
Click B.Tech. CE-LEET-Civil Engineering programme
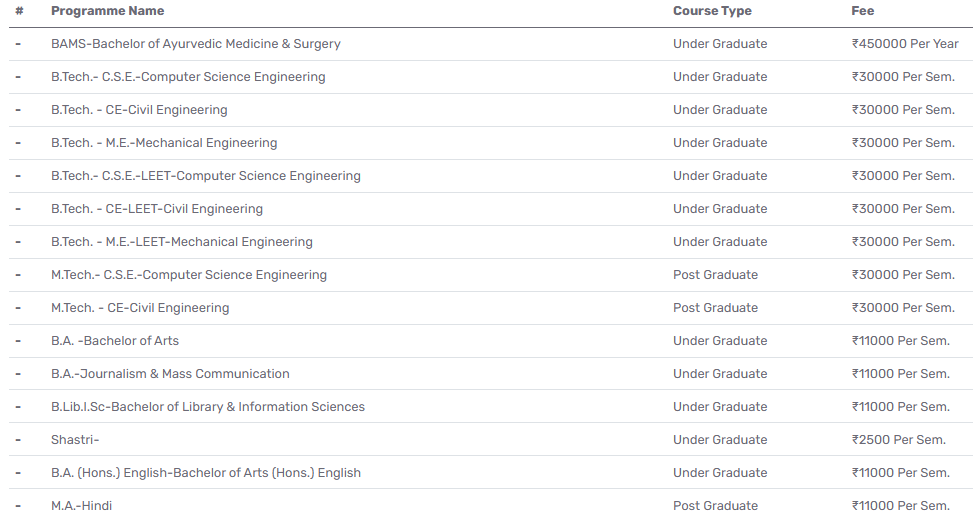coord(157,209)
